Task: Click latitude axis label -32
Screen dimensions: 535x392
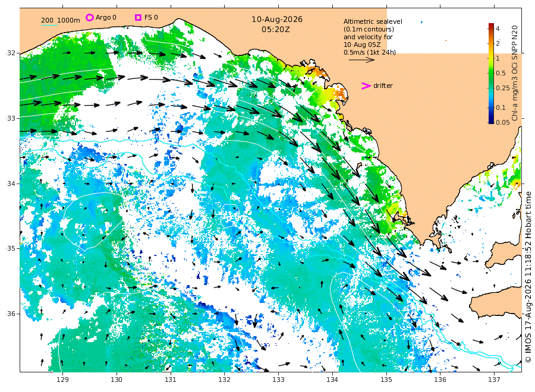Action: tap(11, 53)
